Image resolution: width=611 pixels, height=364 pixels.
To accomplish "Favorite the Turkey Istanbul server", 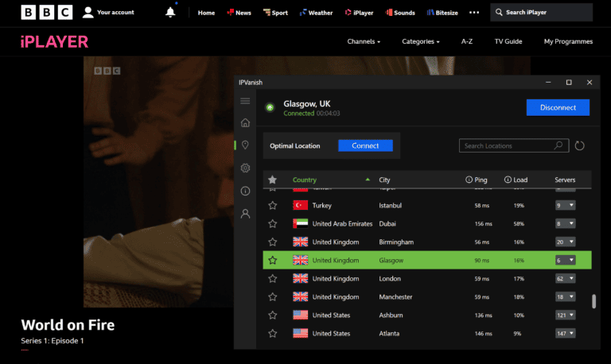I will [x=272, y=205].
